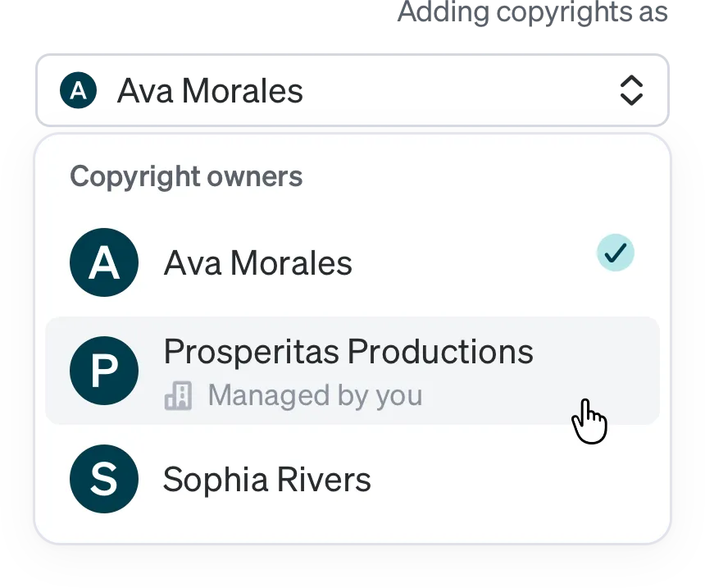Click the small A avatar in dropdown field

click(x=78, y=90)
